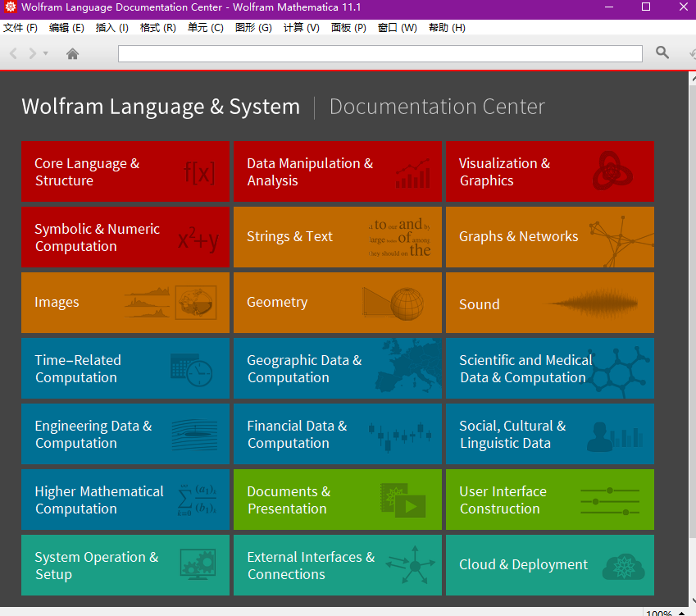
Task: Click the Home icon in toolbar
Action: coord(72,54)
